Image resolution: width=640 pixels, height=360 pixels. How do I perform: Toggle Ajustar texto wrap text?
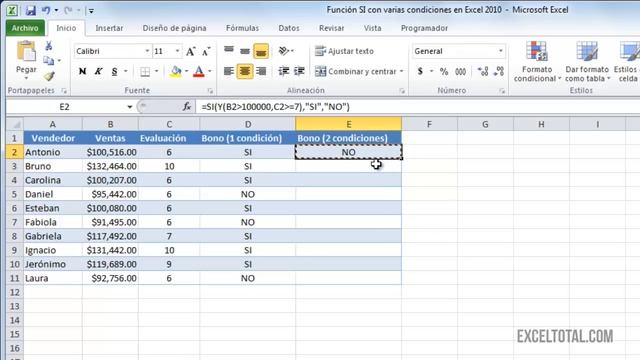[x=344, y=51]
